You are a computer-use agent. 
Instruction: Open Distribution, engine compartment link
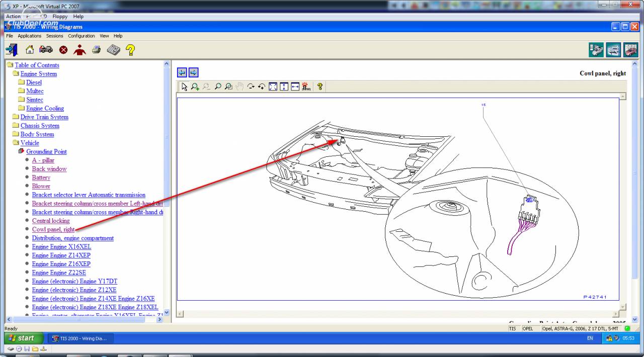click(x=73, y=238)
